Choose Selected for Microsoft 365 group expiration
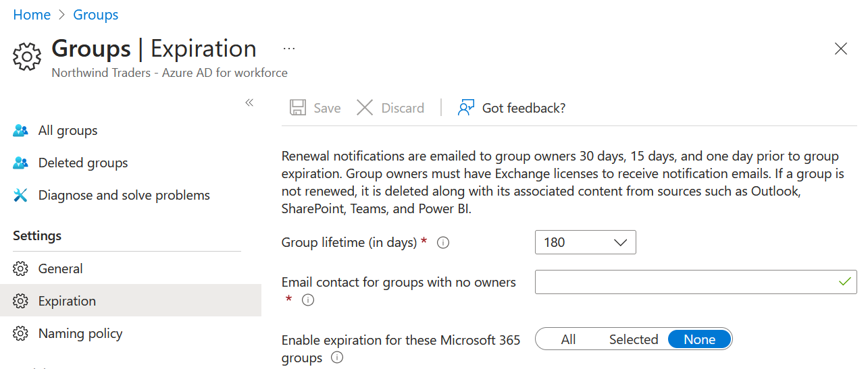The width and height of the screenshot is (868, 369). [x=633, y=339]
